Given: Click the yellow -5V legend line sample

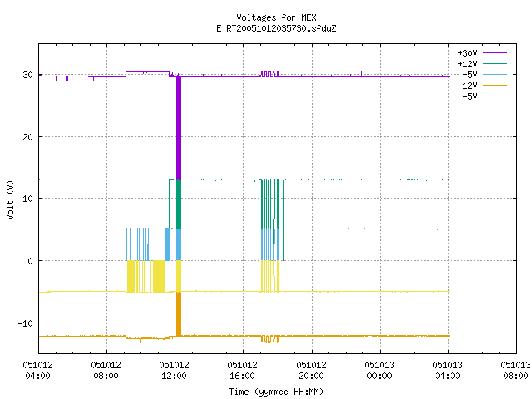Looking at the screenshot, I should [x=495, y=96].
